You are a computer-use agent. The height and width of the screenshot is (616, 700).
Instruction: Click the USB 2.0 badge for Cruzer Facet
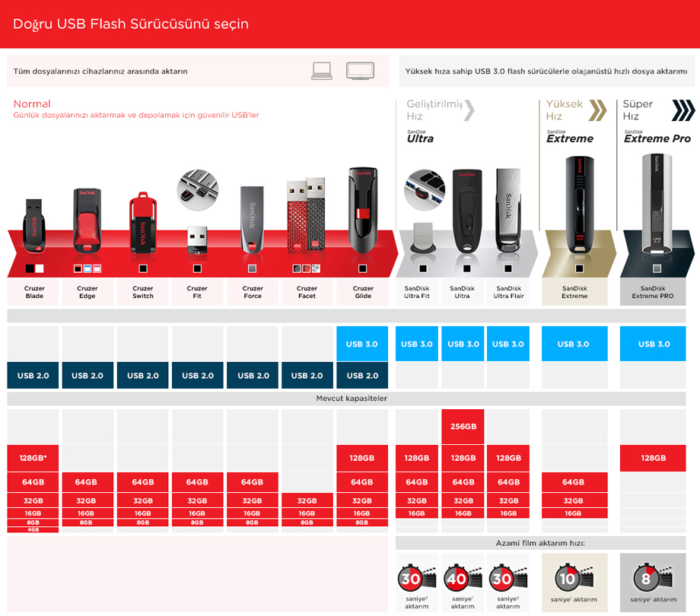(307, 376)
